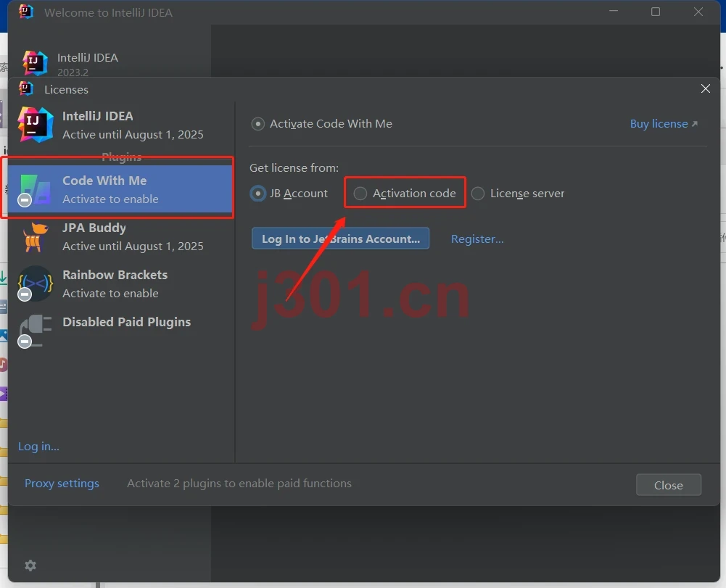Click the Disabled Paid Plugins plug icon
The width and height of the screenshot is (726, 588).
coord(36,331)
